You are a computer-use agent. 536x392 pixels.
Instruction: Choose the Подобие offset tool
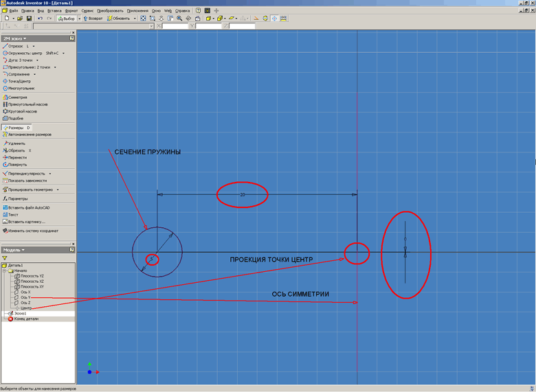click(x=13, y=119)
